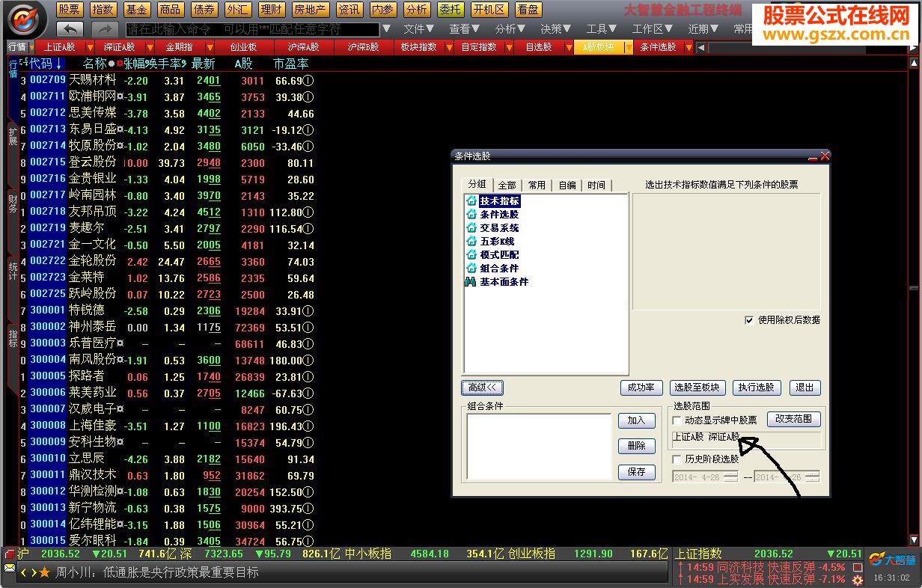Click the 改变范围 button
Image resolution: width=922 pixels, height=588 pixels.
coord(794,419)
